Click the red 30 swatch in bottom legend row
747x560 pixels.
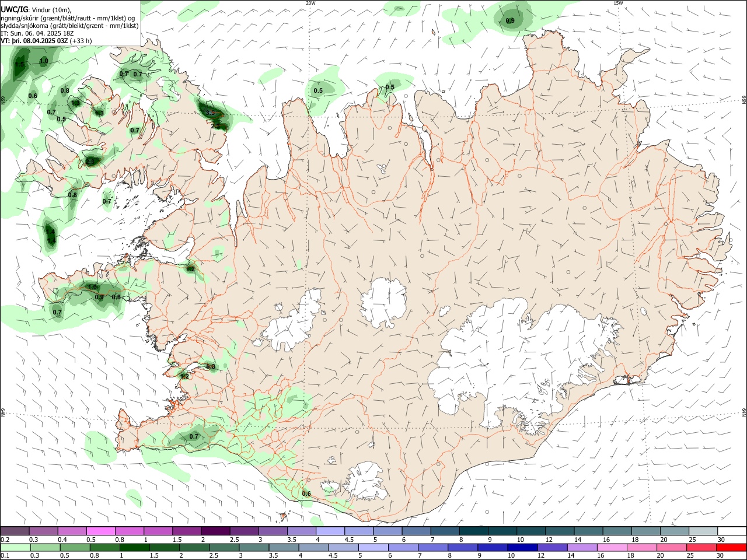pyautogui.click(x=731, y=547)
